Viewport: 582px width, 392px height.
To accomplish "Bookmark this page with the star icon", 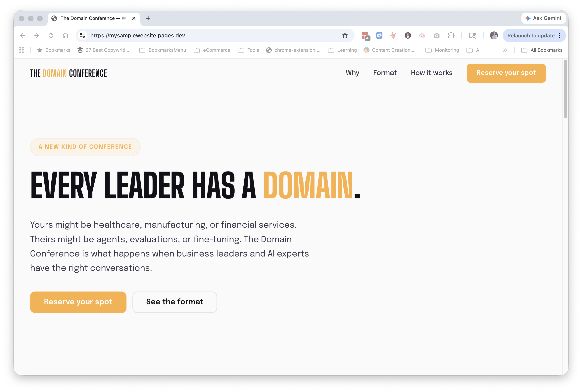I will [x=345, y=35].
